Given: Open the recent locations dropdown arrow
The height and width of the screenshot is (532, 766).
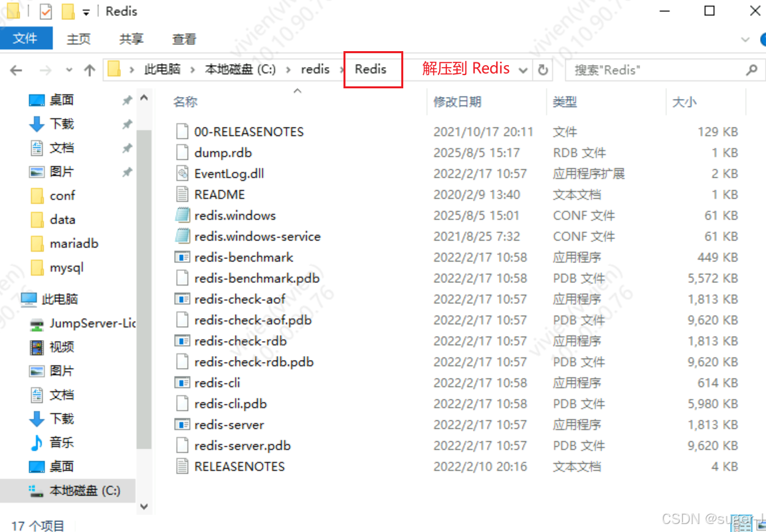Looking at the screenshot, I should (x=69, y=70).
